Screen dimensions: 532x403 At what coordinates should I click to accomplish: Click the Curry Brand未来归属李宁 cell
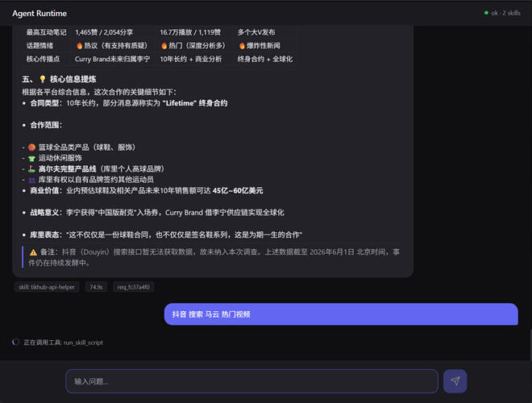[112, 59]
